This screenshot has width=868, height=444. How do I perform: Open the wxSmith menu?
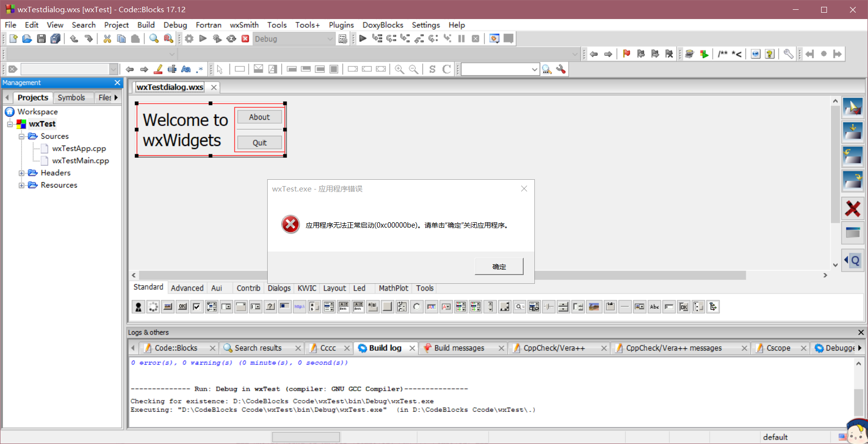[x=244, y=25]
